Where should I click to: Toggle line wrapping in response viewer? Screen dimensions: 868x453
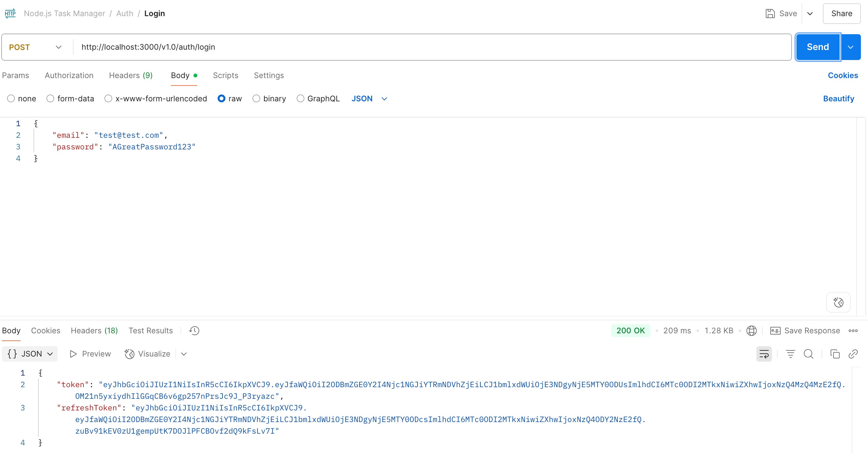(764, 354)
